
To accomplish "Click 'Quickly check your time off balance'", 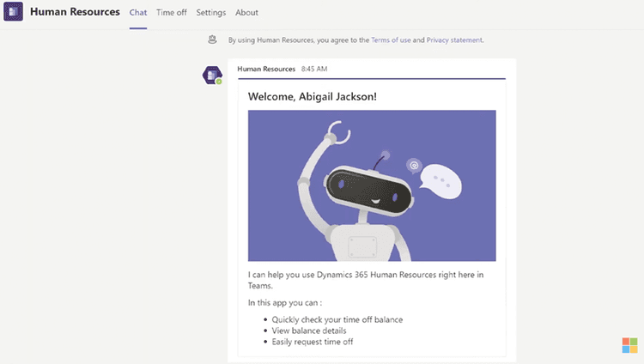I will click(x=331, y=319).
